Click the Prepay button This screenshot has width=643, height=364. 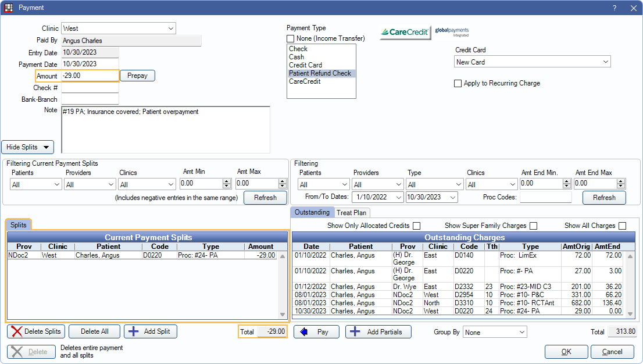[137, 76]
